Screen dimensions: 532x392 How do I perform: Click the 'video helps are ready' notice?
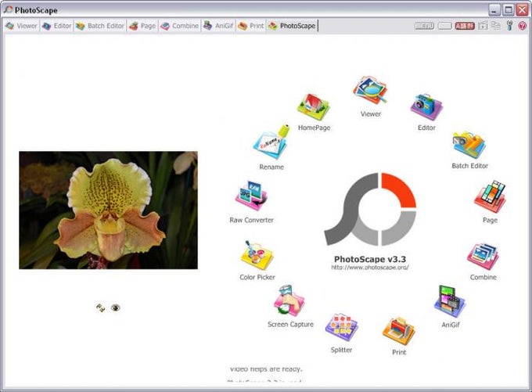pos(266,369)
